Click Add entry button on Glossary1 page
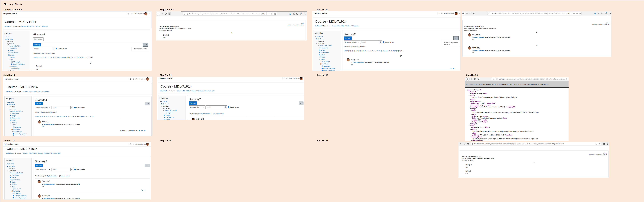This screenshot has height=202, width=644. tap(37, 45)
